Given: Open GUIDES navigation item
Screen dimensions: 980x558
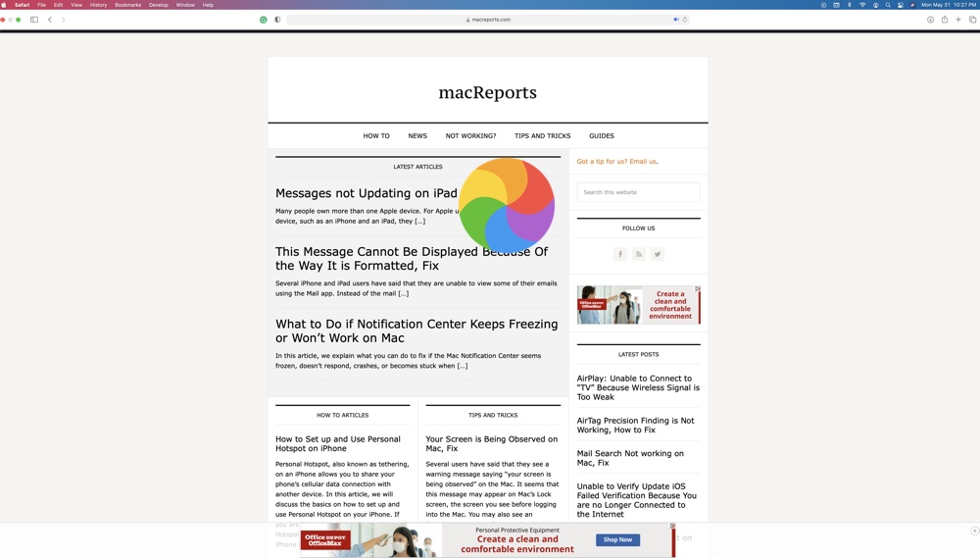Looking at the screenshot, I should (602, 135).
